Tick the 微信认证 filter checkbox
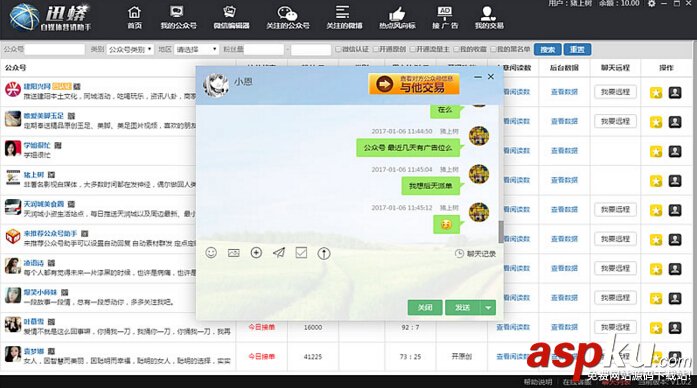The height and width of the screenshot is (388, 697). [x=338, y=49]
